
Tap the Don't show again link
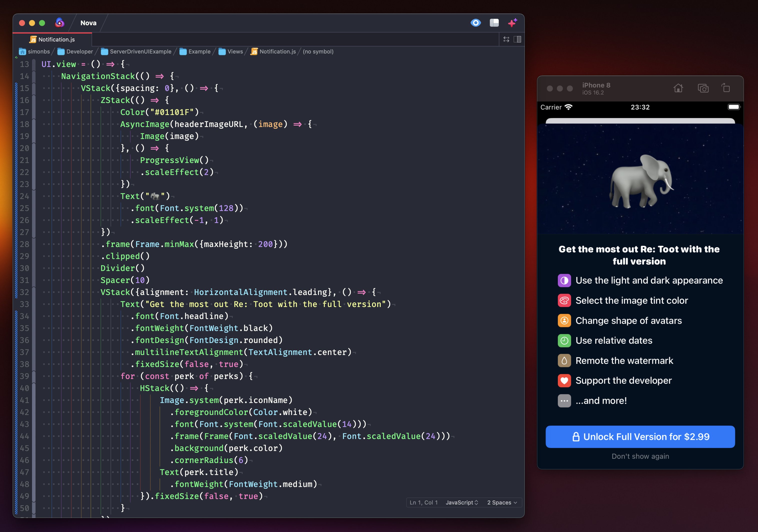(x=640, y=456)
